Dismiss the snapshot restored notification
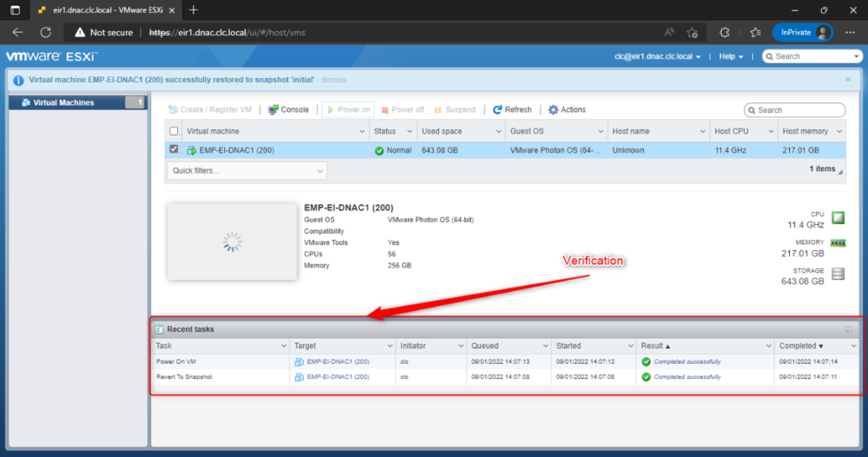This screenshot has width=868, height=457. tap(334, 80)
